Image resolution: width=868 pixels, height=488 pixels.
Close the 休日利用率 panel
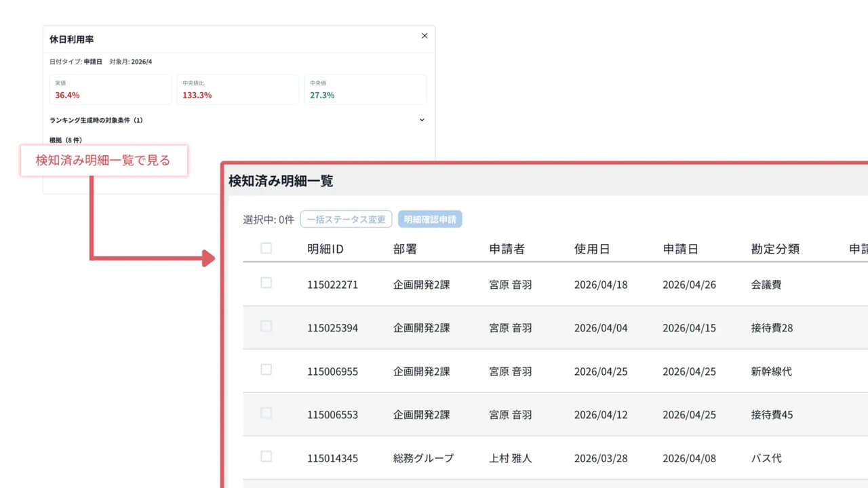point(425,36)
